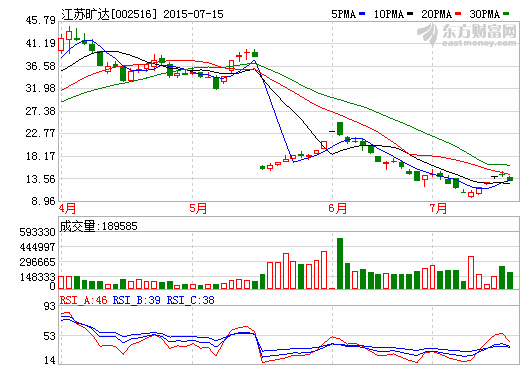
Task: Click the 8.96 price axis value
Action: [x=43, y=201]
